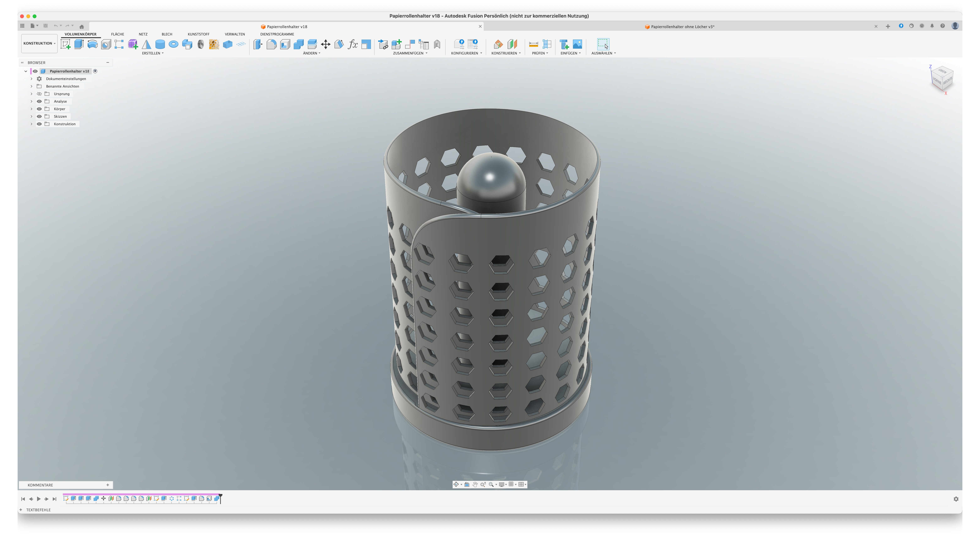Select the Press Pull tool
Image resolution: width=980 pixels, height=537 pixels.
coord(258,44)
